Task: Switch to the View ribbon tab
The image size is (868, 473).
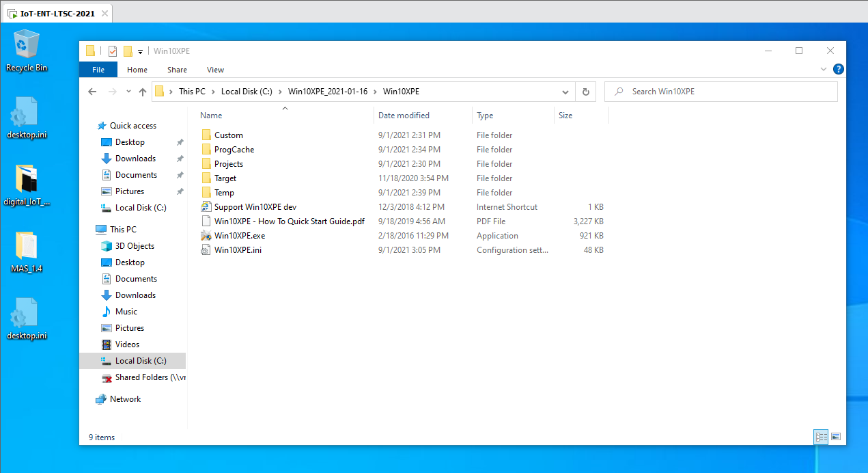Action: (215, 70)
